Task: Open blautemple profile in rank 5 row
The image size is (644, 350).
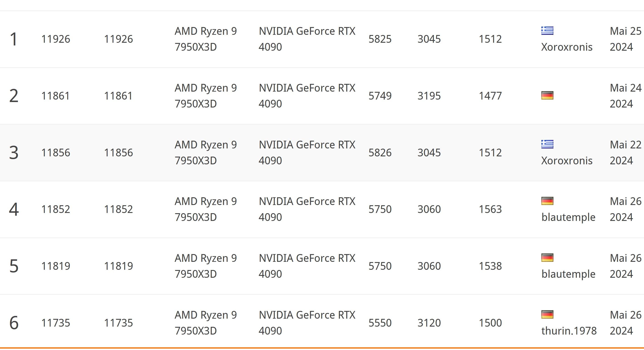Action: coord(568,274)
